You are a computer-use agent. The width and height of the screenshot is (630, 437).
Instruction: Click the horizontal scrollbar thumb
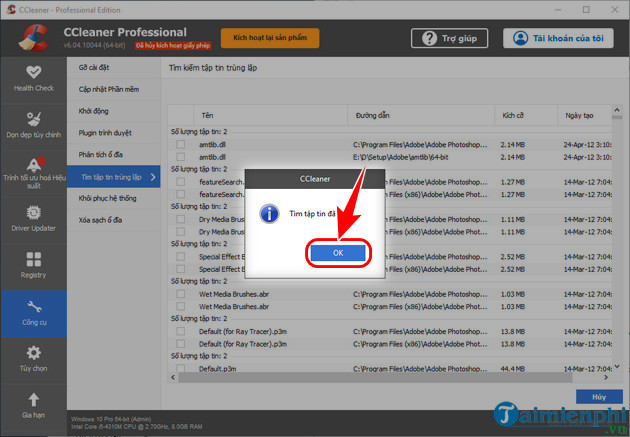point(375,378)
